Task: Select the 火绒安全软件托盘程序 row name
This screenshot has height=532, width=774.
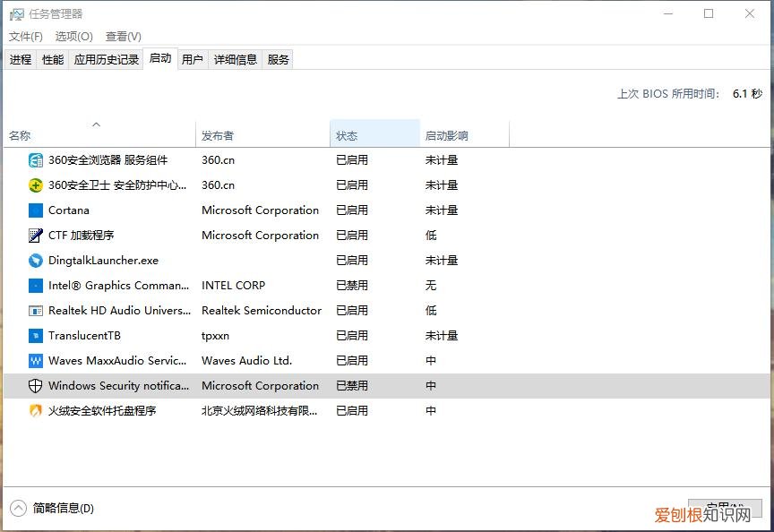Action: coord(102,410)
